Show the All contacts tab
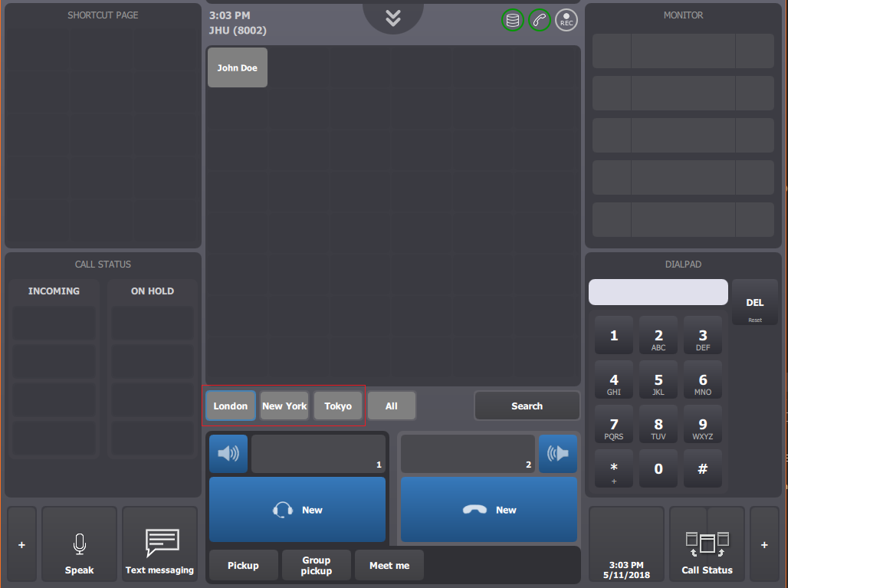Viewport: 883px width, 588px height. [x=392, y=406]
